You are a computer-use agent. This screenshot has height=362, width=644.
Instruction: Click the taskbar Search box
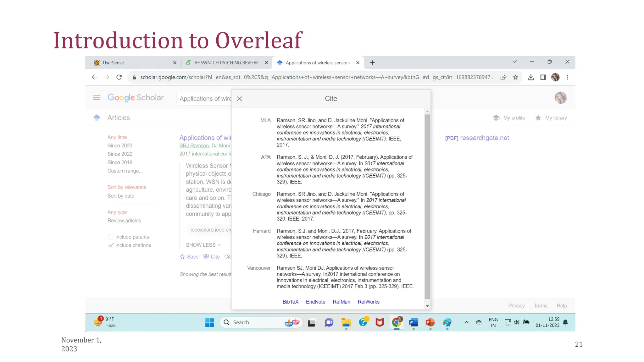pyautogui.click(x=261, y=322)
